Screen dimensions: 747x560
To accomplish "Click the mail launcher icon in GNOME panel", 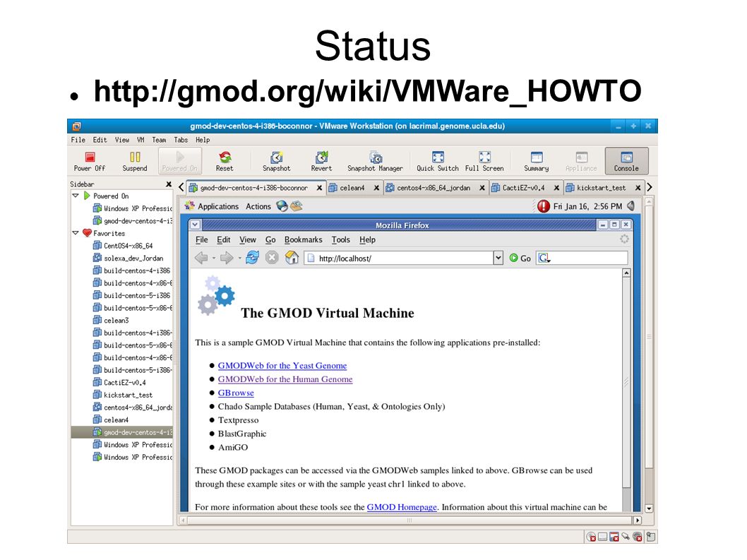I will pos(297,206).
